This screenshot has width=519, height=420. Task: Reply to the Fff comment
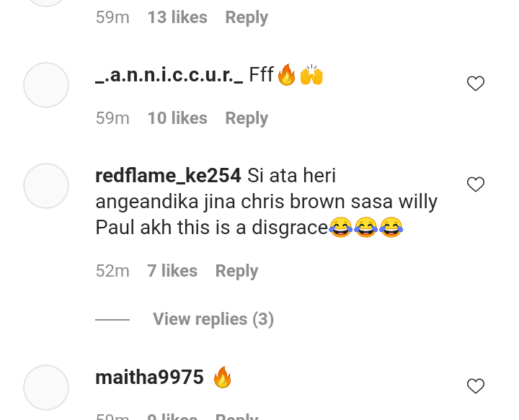(x=247, y=118)
